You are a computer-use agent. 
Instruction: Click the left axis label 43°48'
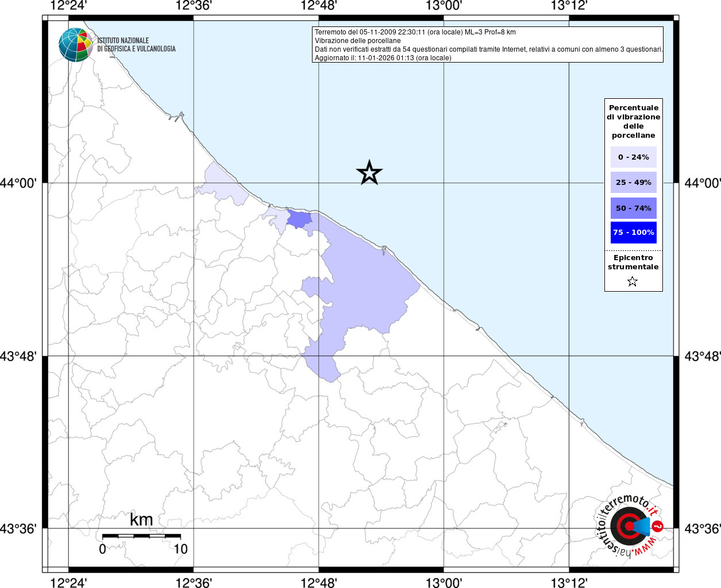18,356
